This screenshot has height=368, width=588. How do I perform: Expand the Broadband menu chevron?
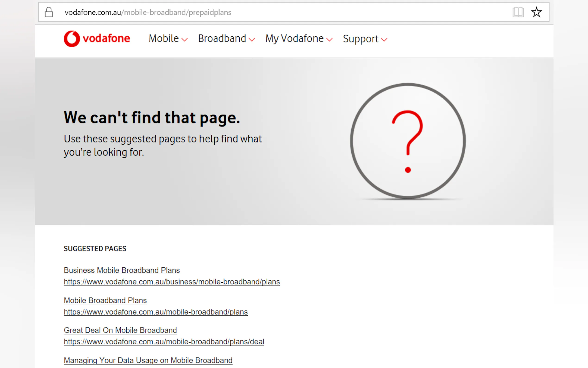[252, 40]
